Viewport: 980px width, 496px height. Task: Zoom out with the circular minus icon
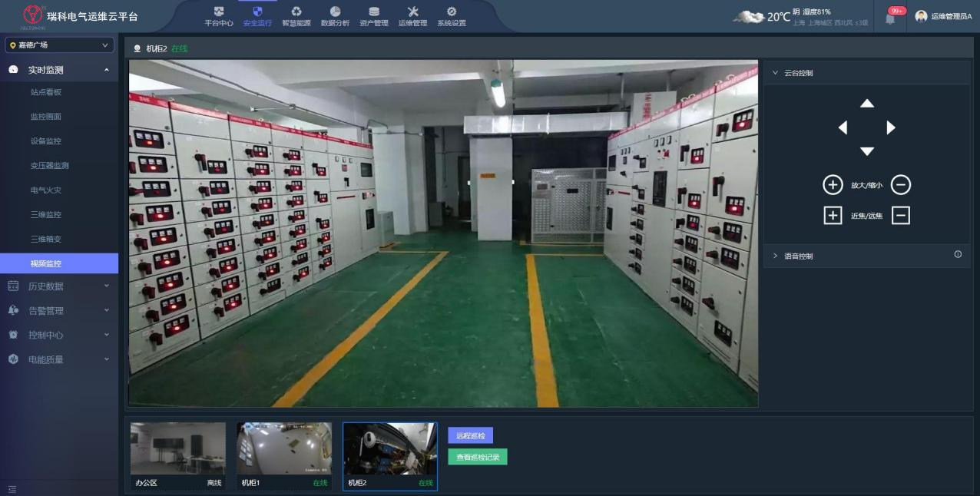pos(901,185)
